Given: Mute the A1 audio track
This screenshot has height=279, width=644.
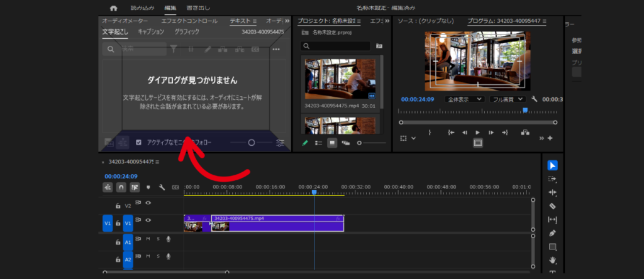Looking at the screenshot, I should [148, 239].
